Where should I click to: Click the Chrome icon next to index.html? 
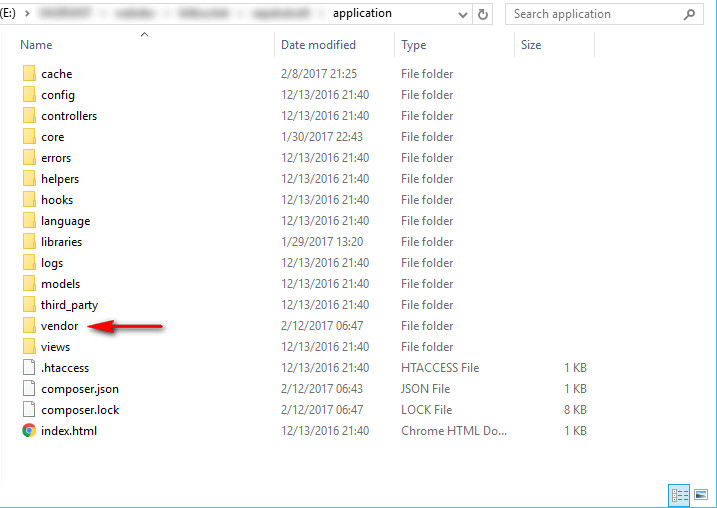[x=29, y=431]
